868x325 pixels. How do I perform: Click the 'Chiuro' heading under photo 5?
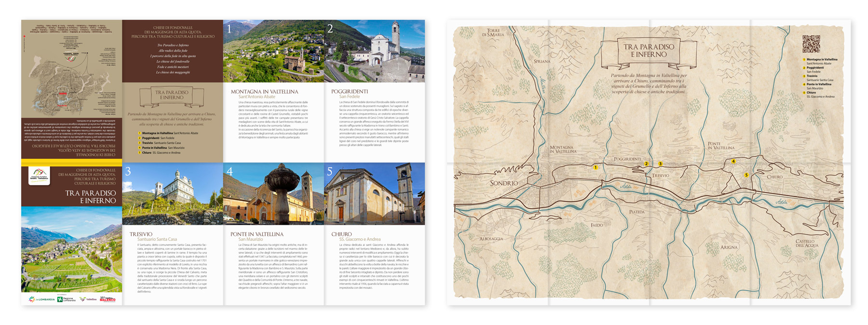click(x=341, y=234)
